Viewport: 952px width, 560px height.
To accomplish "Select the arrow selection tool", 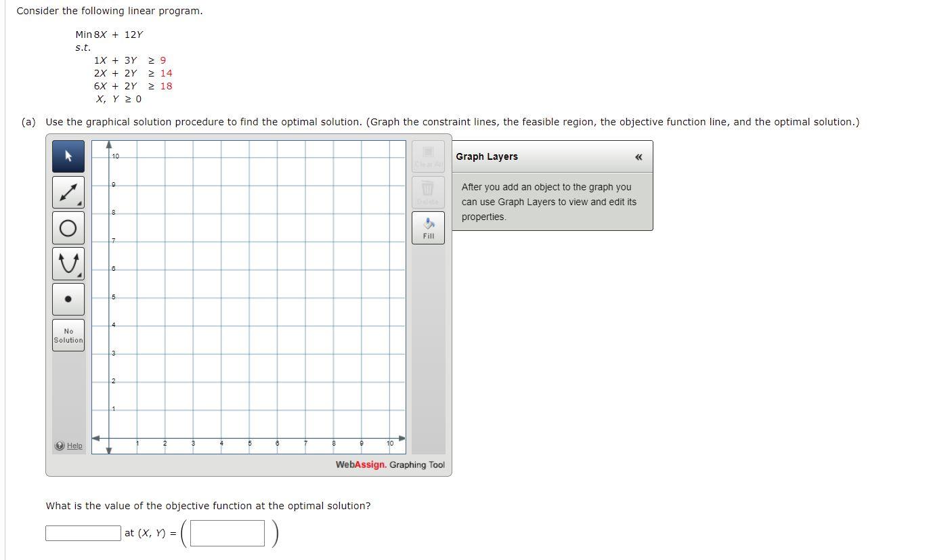I will coord(68,156).
